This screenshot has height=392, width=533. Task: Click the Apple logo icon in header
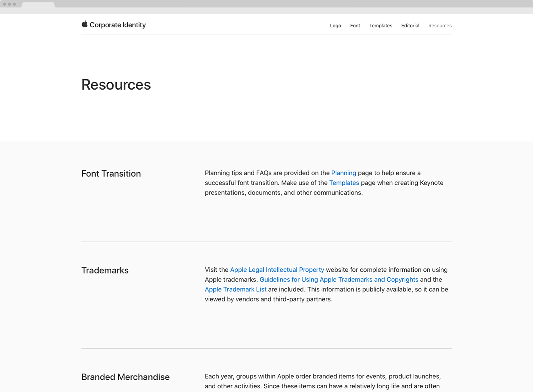pyautogui.click(x=85, y=24)
